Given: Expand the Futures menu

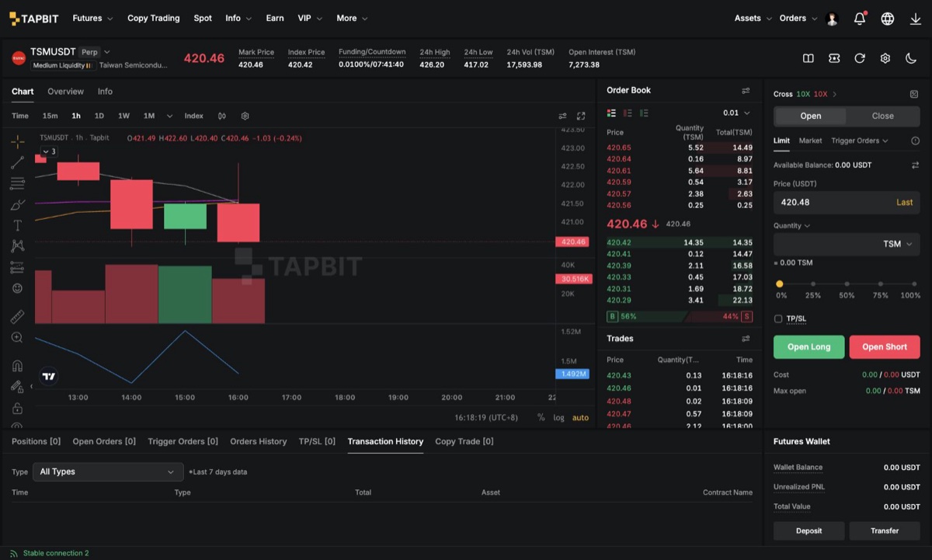Looking at the screenshot, I should tap(92, 18).
